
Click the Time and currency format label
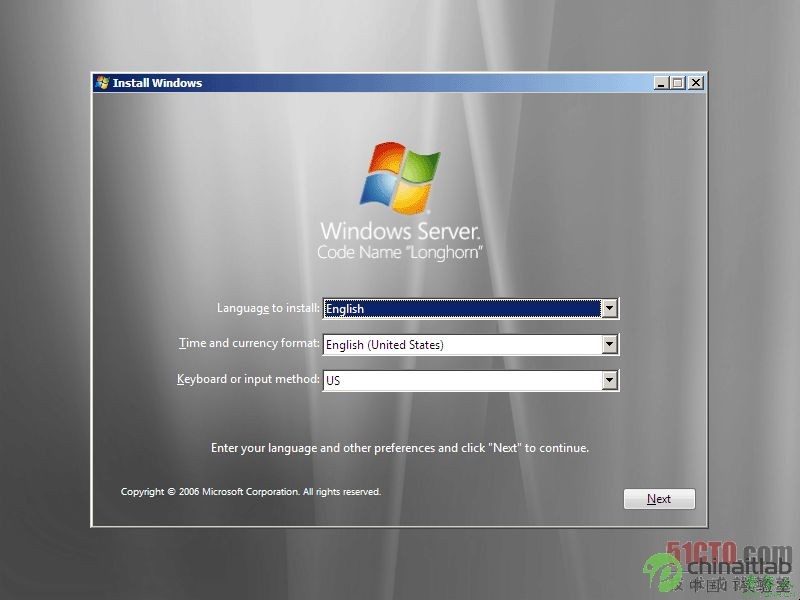(x=249, y=343)
